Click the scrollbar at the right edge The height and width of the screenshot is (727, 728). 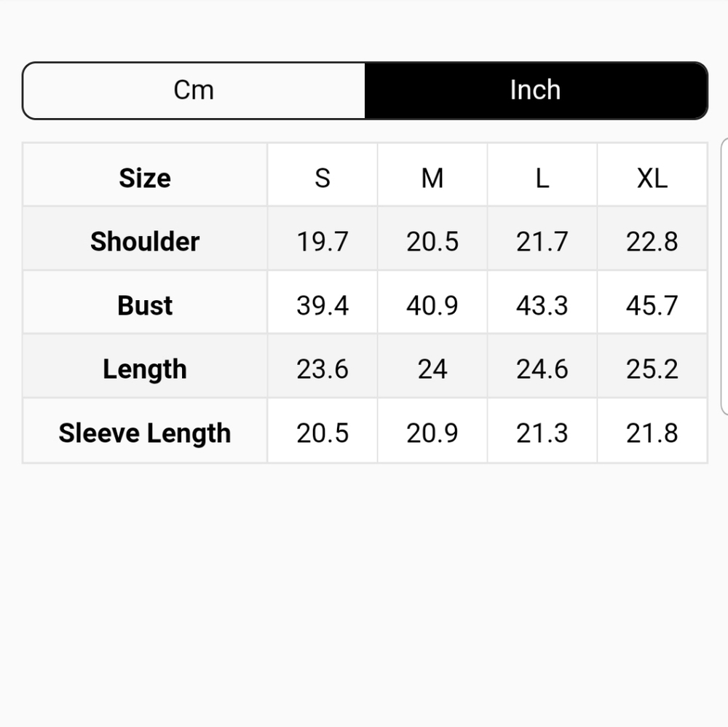[724, 277]
